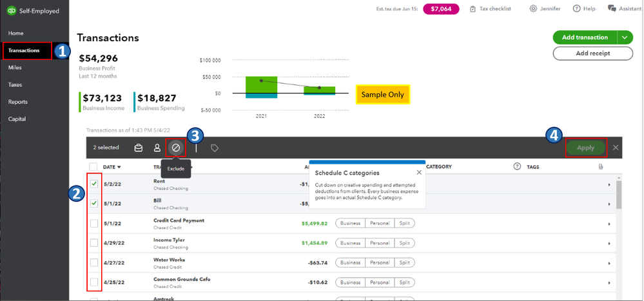The width and height of the screenshot is (644, 301).
Task: Split the Credit Card Payment transaction
Action: click(405, 223)
